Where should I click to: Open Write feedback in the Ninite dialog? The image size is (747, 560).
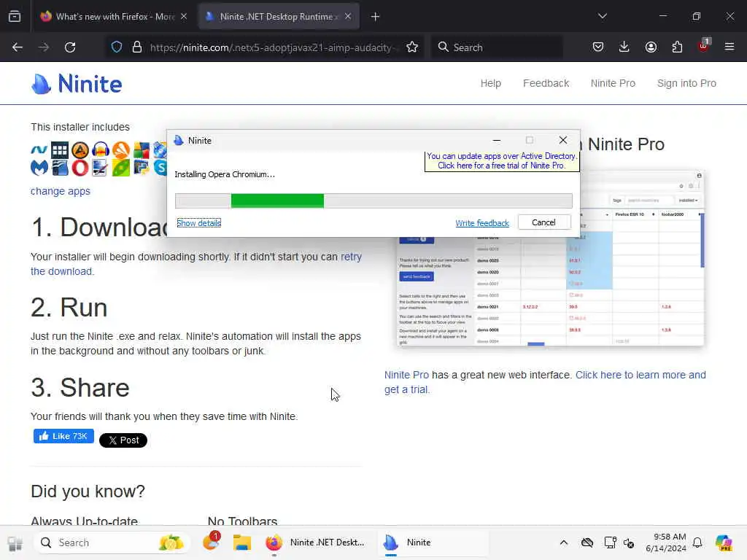(x=482, y=223)
